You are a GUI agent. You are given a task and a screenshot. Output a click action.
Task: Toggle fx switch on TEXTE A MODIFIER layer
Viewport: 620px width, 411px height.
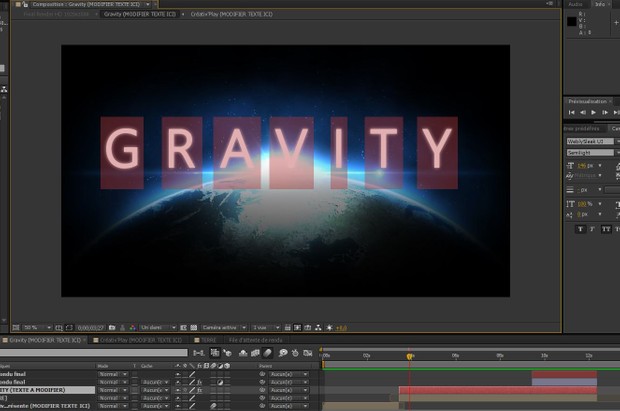[x=200, y=390]
